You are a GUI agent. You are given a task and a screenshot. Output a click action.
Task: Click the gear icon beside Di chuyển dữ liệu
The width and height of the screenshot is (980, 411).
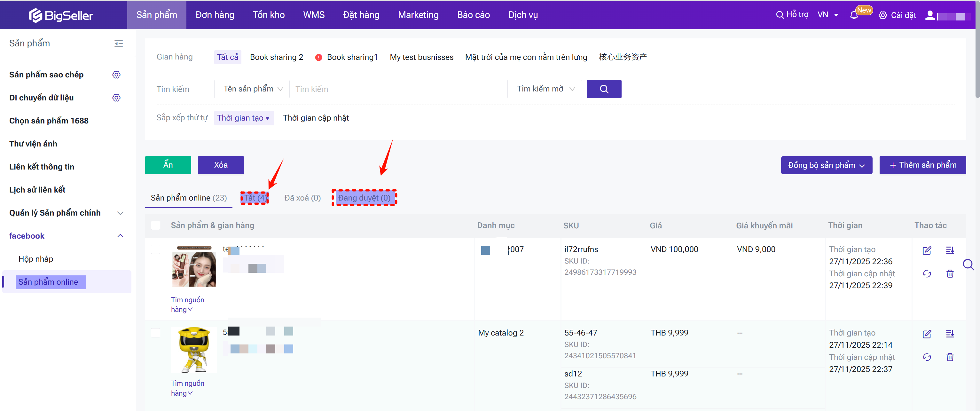pos(116,98)
